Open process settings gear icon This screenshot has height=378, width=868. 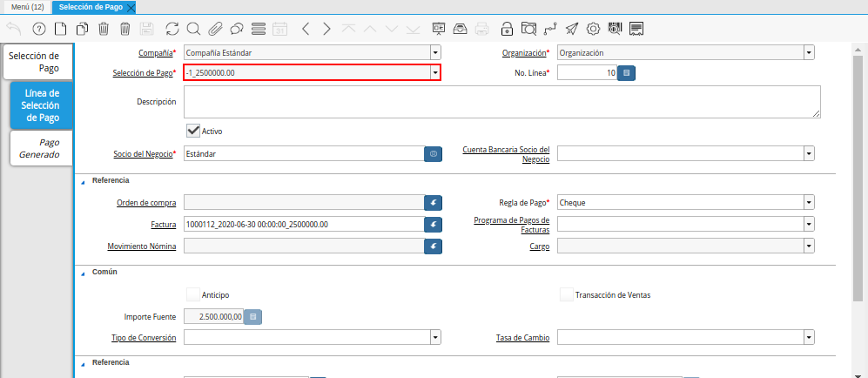tap(594, 29)
